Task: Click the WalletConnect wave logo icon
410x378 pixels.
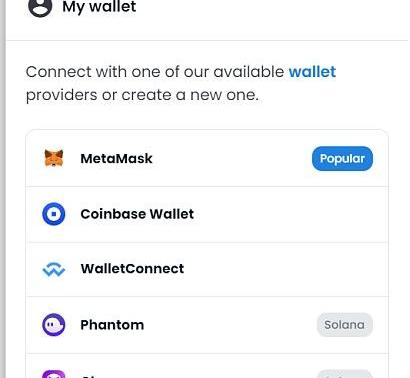Action: [54, 269]
